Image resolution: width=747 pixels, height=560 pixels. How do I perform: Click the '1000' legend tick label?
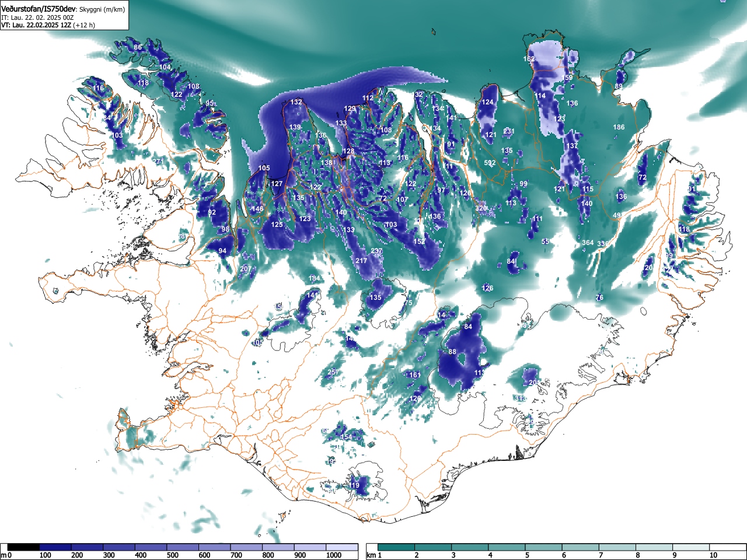pyautogui.click(x=334, y=555)
